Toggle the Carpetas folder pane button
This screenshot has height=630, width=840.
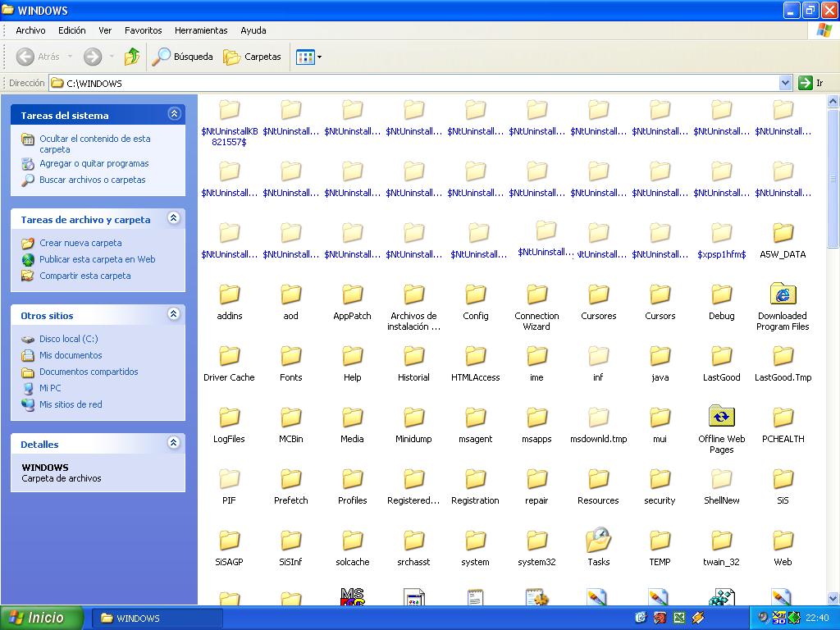pos(253,57)
